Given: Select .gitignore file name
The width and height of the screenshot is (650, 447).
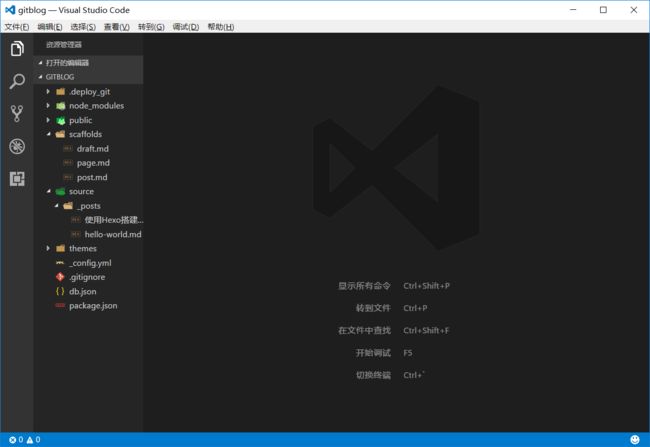Looking at the screenshot, I should [87, 277].
